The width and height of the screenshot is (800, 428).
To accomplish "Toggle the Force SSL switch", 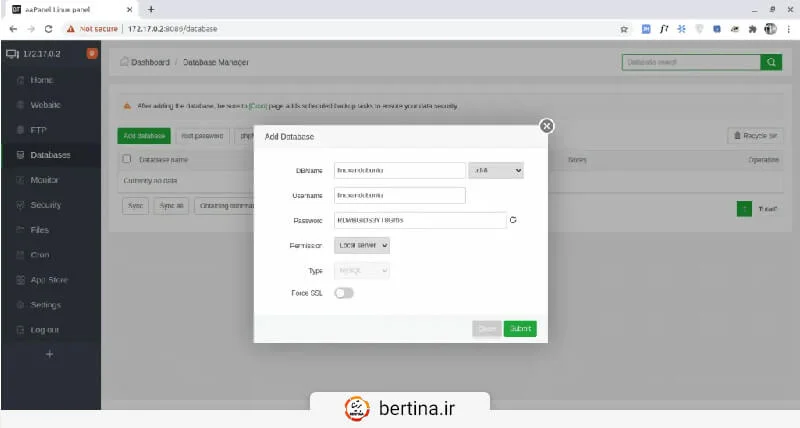I will [344, 293].
